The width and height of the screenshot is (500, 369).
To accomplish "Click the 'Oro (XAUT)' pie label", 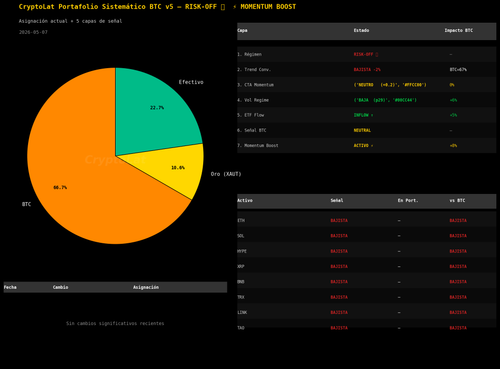I will [226, 174].
